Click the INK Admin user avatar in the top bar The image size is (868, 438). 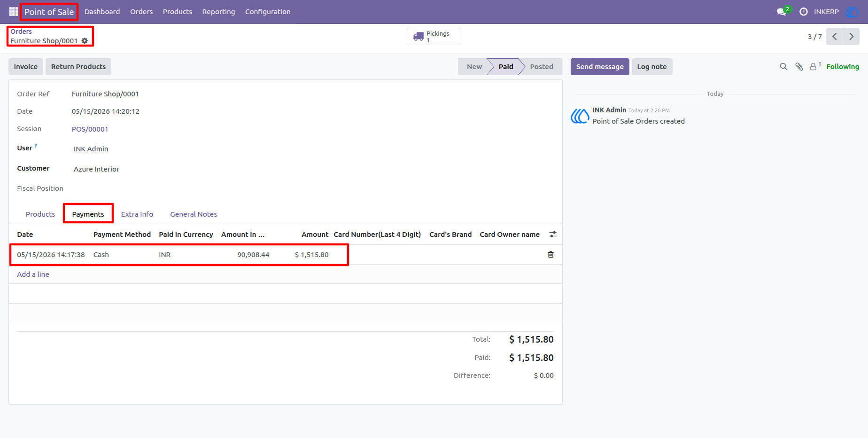click(852, 12)
